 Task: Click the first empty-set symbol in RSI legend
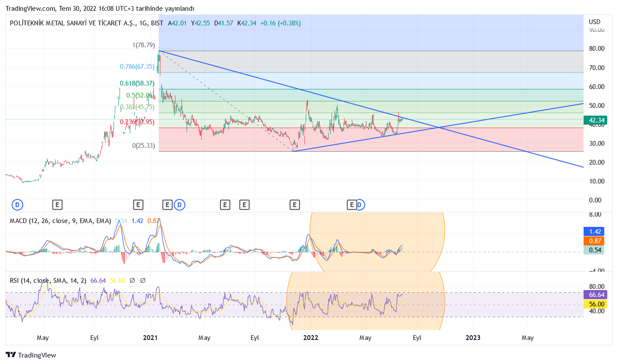point(132,281)
